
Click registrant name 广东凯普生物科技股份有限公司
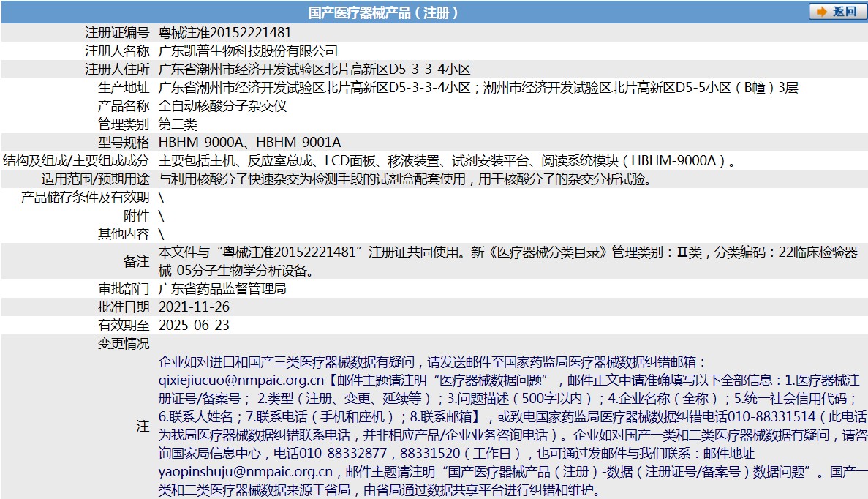pyautogui.click(x=248, y=51)
